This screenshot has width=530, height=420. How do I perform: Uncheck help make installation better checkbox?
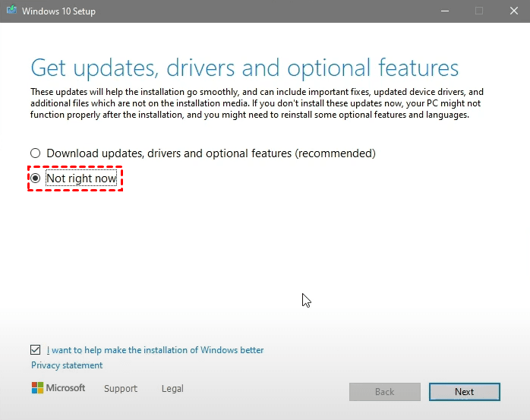[35, 349]
